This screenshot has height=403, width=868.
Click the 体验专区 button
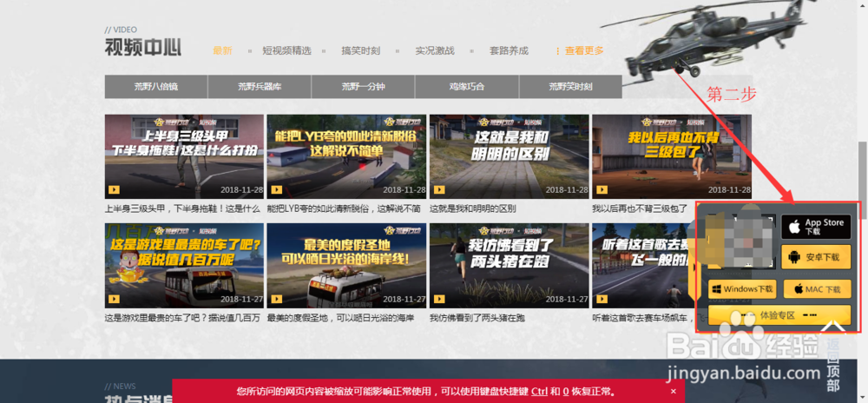point(779,315)
